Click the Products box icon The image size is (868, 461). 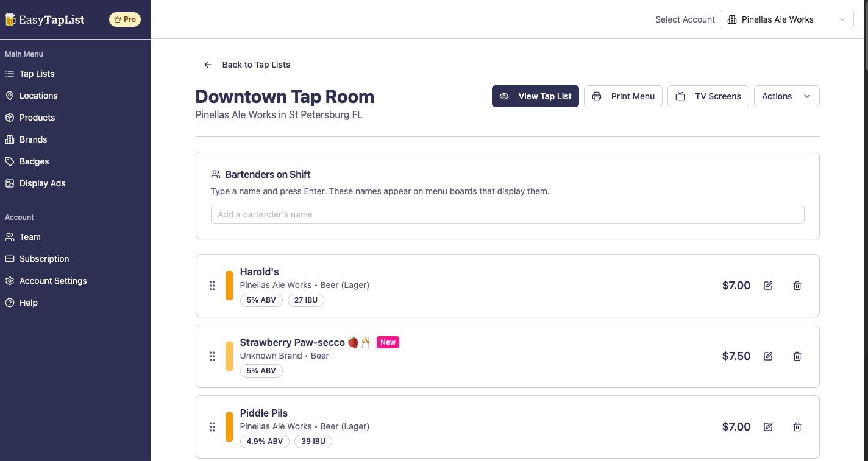[10, 118]
